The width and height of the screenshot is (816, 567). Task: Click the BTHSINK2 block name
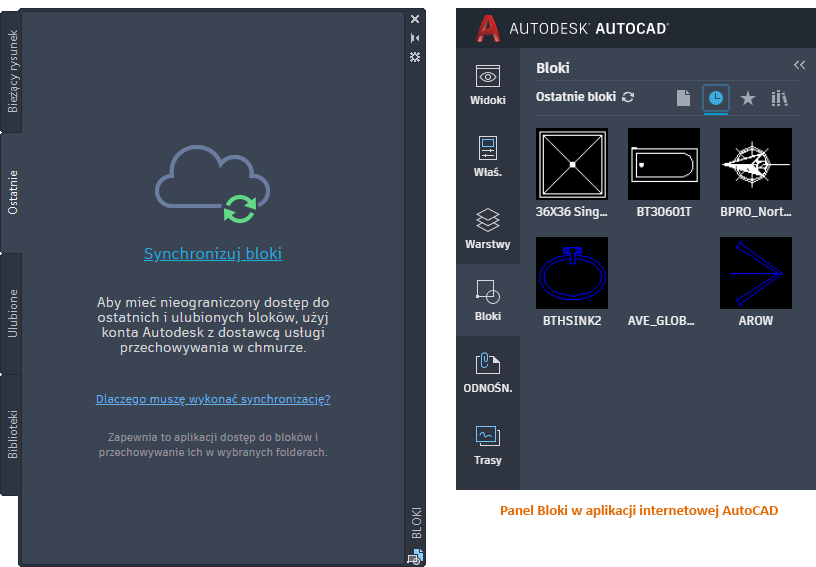[572, 321]
